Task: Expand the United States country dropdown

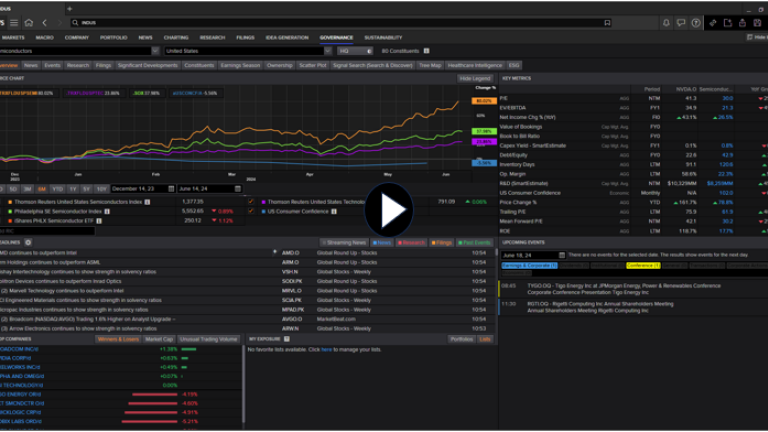Action: [327, 50]
